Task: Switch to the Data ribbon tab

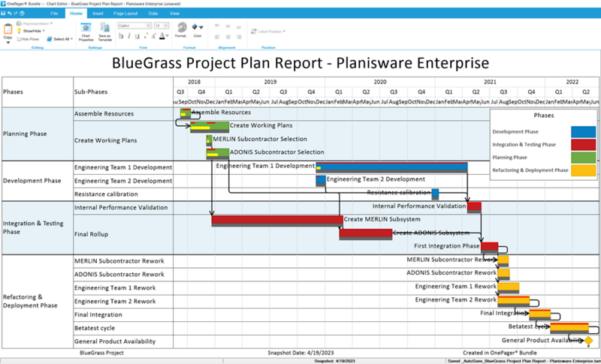Action: (x=153, y=14)
